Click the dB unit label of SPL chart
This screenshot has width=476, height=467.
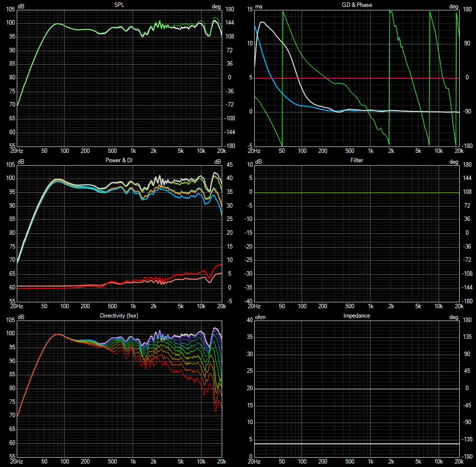tap(21, 6)
